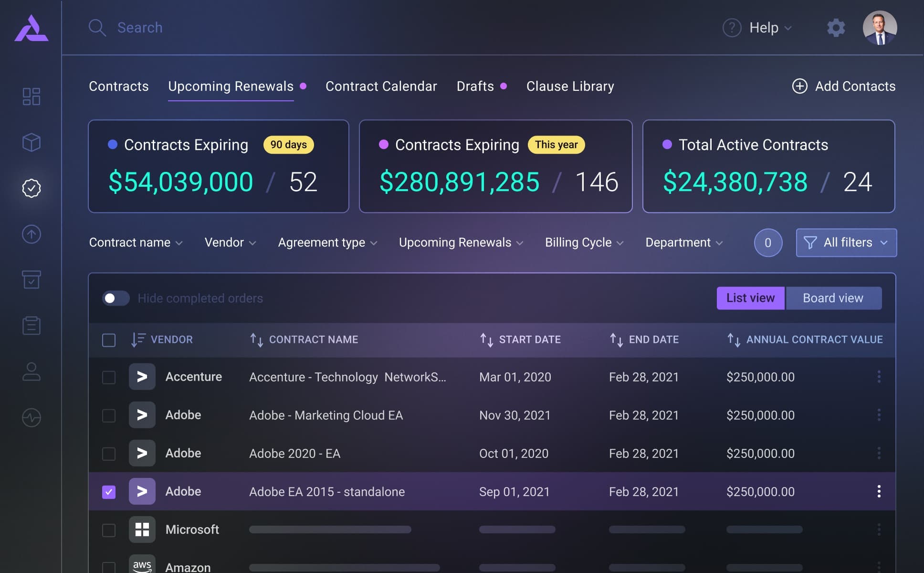The image size is (924, 573).
Task: Check the Adobe Marketing Cloud EA checkbox
Action: click(109, 415)
